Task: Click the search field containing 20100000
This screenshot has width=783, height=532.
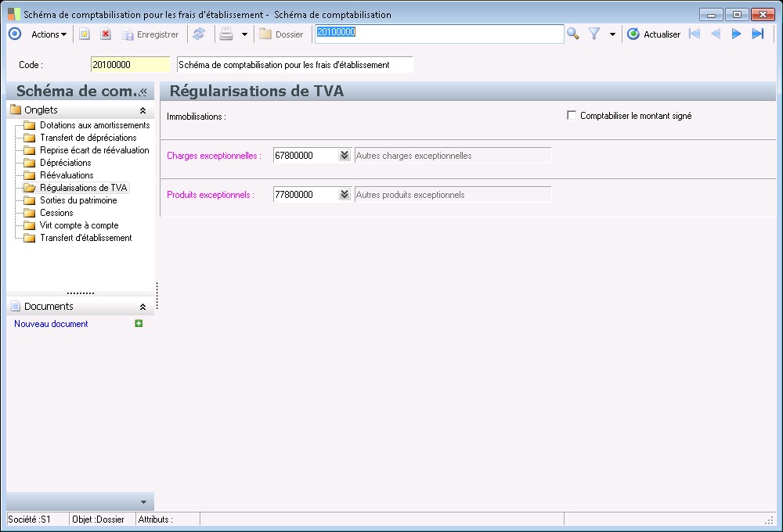Action: (x=439, y=34)
